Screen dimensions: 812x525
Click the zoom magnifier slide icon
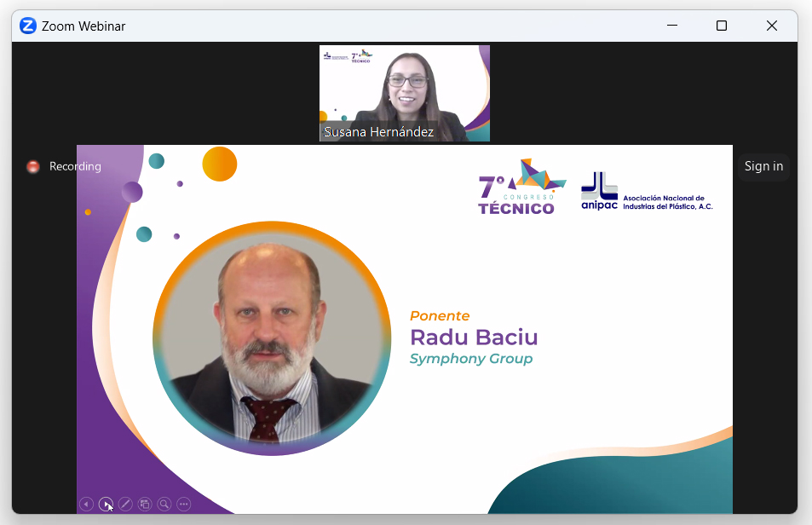pos(164,504)
